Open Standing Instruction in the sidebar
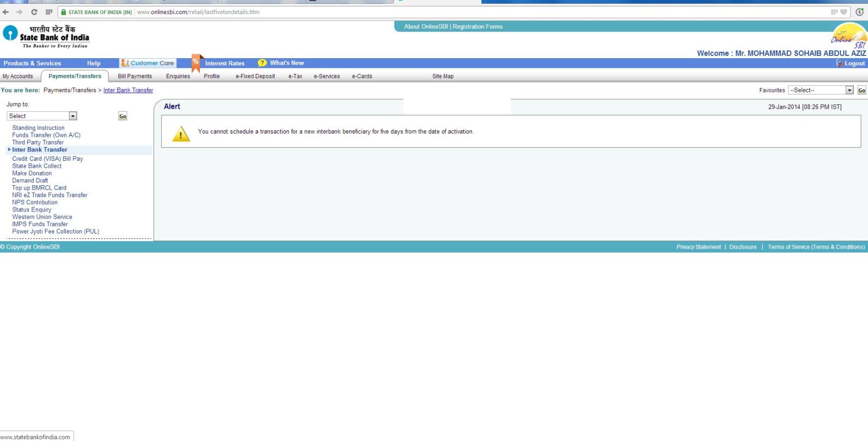The height and width of the screenshot is (441, 868). pos(39,128)
